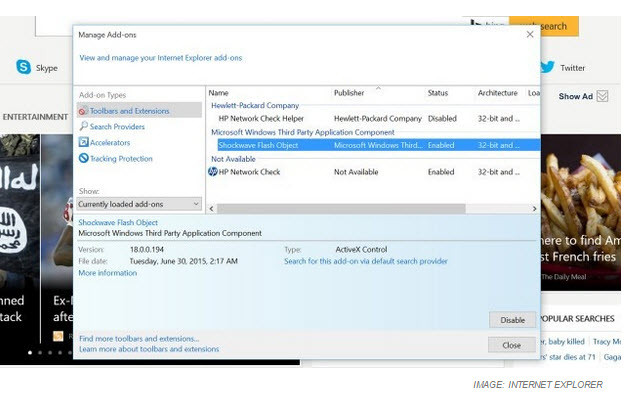Viewport: 637px width, 397px height.
Task: Toggle the Show Ad checkbox icon
Action: (x=602, y=96)
